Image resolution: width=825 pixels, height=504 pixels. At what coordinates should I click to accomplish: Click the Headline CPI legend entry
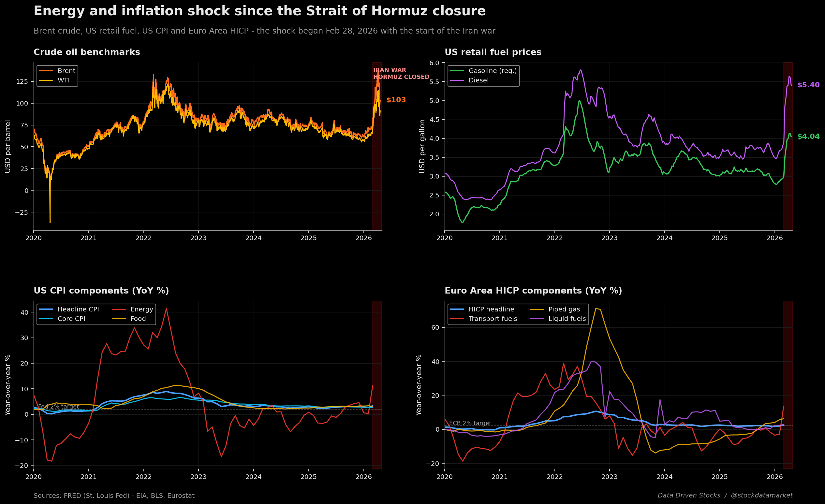click(x=78, y=309)
